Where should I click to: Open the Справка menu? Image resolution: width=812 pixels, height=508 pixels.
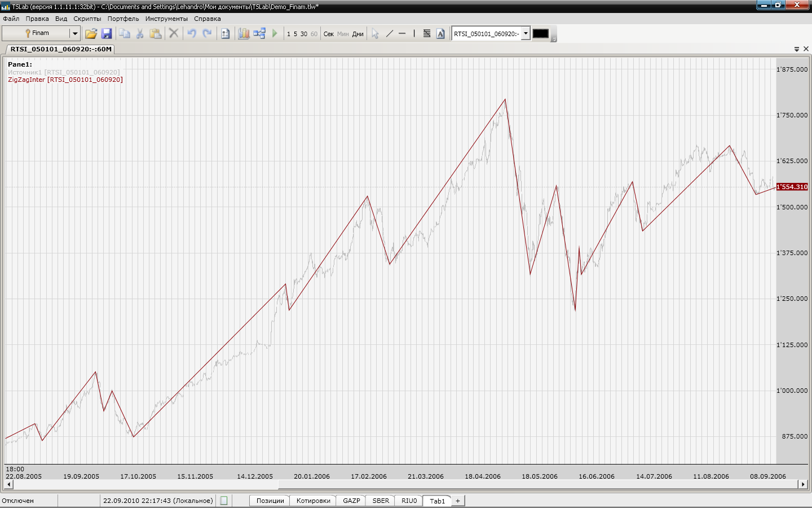208,19
